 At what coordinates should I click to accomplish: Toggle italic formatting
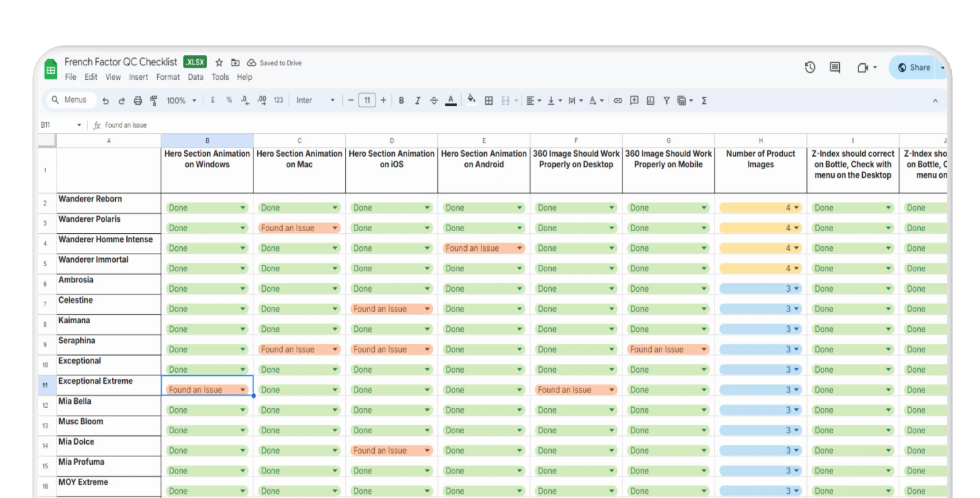417,101
